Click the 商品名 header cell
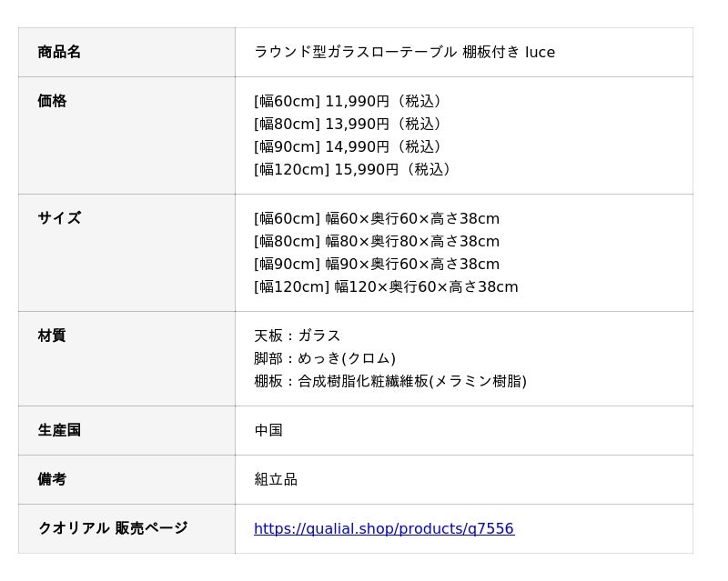 click(x=126, y=52)
